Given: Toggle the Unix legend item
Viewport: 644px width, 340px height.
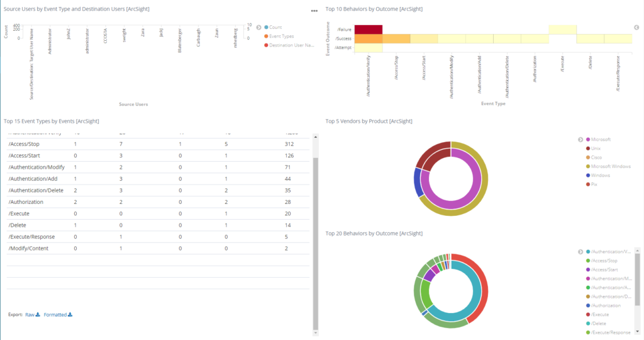Looking at the screenshot, I should click(593, 149).
